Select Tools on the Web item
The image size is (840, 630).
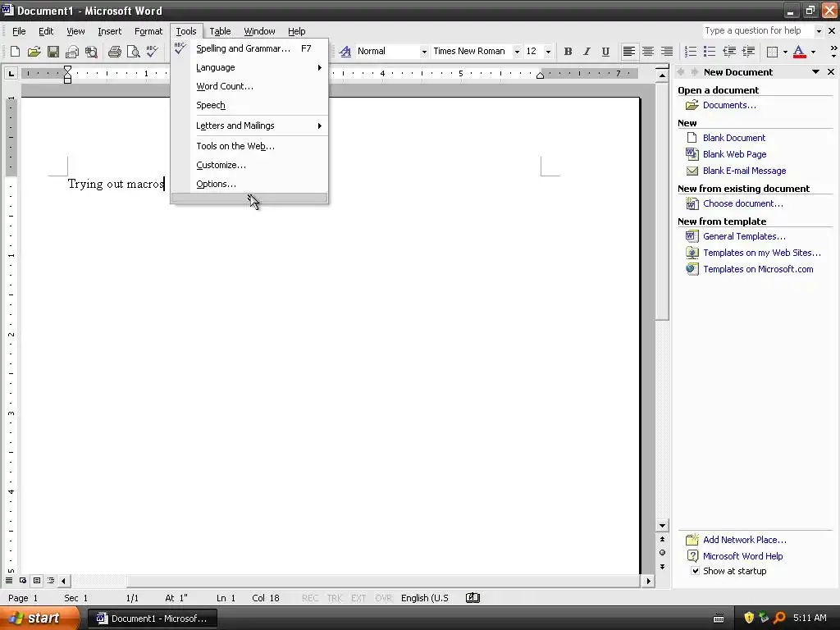[x=249, y=146]
